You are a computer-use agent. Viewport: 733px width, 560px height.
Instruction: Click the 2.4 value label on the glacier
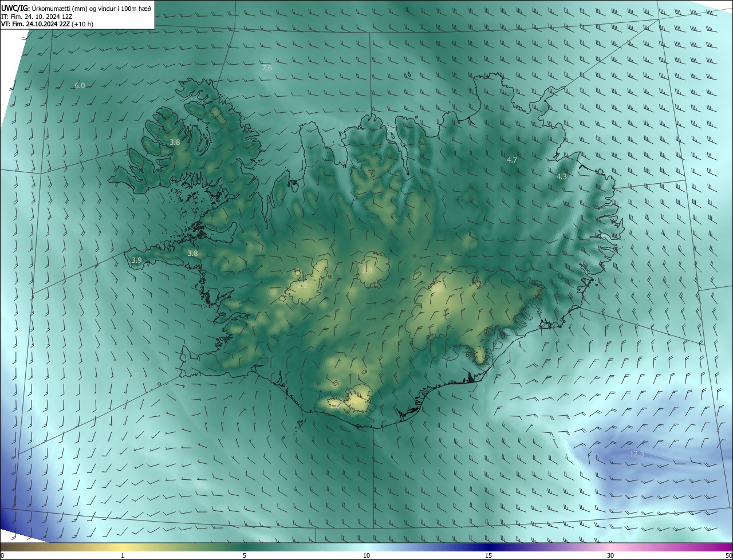point(368,270)
